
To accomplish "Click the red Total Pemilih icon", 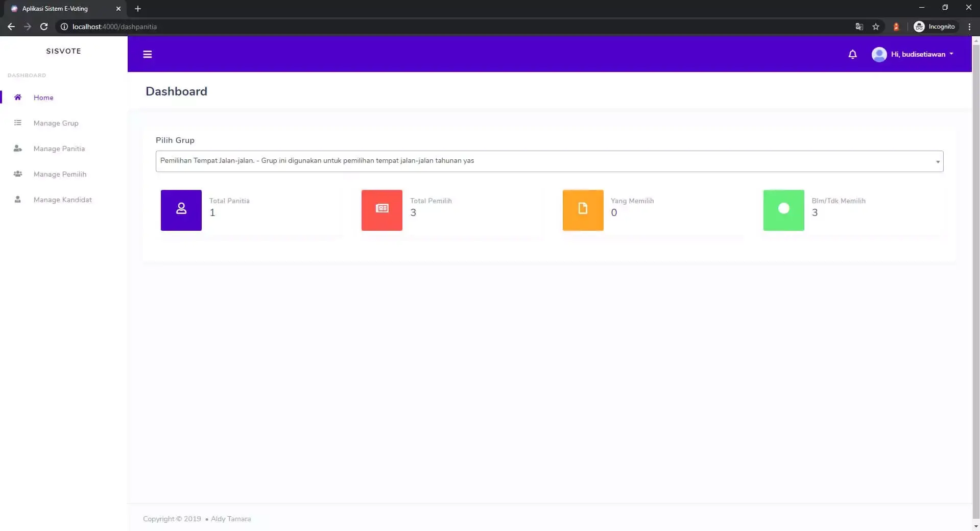I will (382, 210).
